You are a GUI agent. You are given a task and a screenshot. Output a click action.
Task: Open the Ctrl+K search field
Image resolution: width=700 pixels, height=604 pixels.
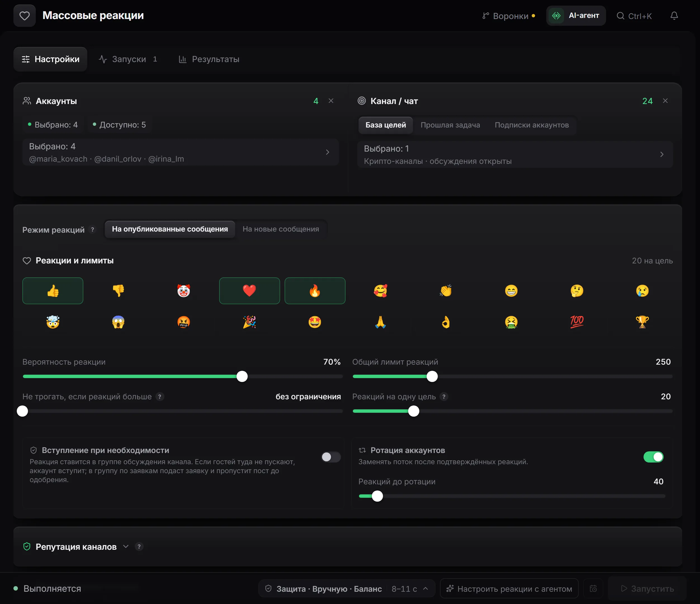tap(634, 16)
